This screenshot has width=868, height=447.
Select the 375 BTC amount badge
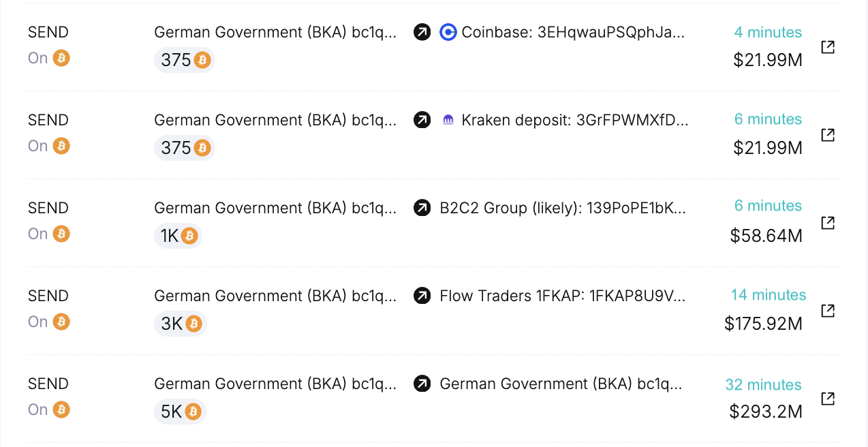click(x=184, y=60)
